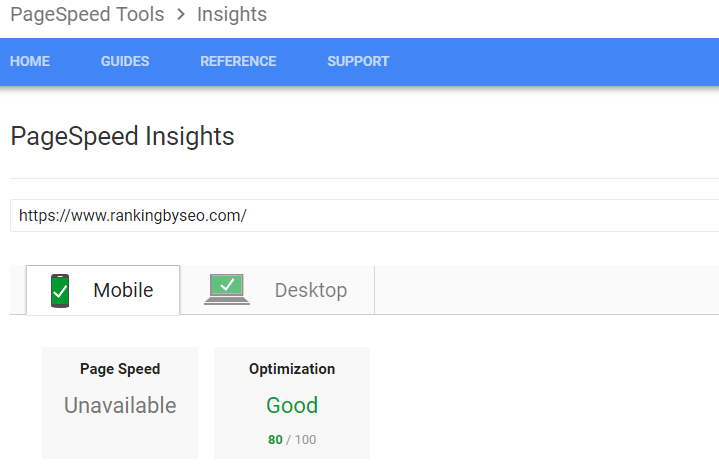Click the Insights breadcrumb link
Screen dimensions: 719x468
pos(232,14)
